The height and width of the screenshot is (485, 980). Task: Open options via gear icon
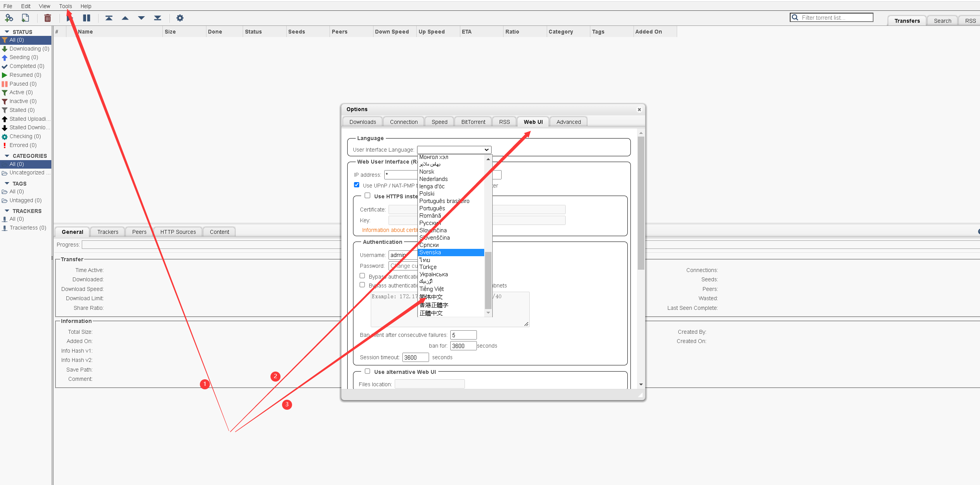(180, 18)
